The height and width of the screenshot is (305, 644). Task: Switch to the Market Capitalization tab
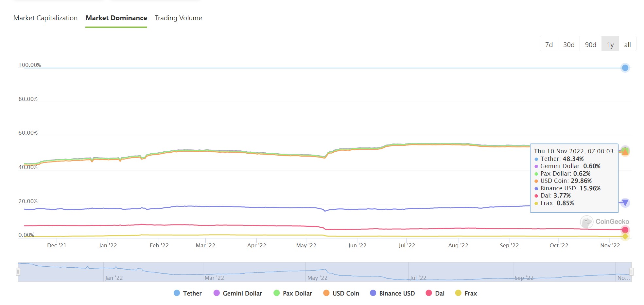point(45,18)
